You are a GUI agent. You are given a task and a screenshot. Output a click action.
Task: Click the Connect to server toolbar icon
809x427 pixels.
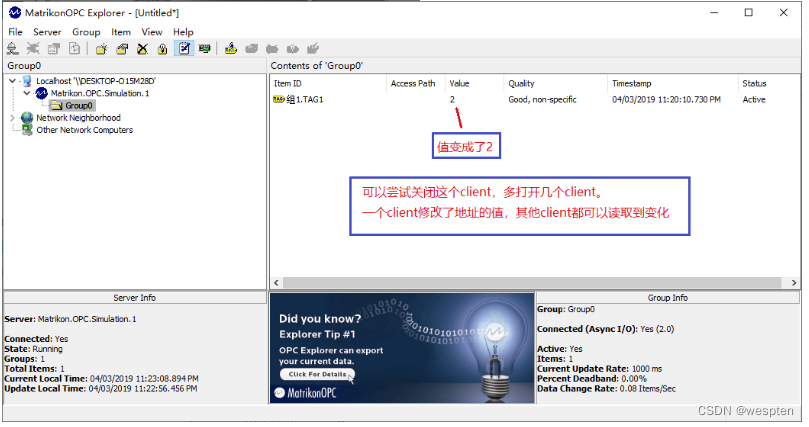tap(12, 49)
